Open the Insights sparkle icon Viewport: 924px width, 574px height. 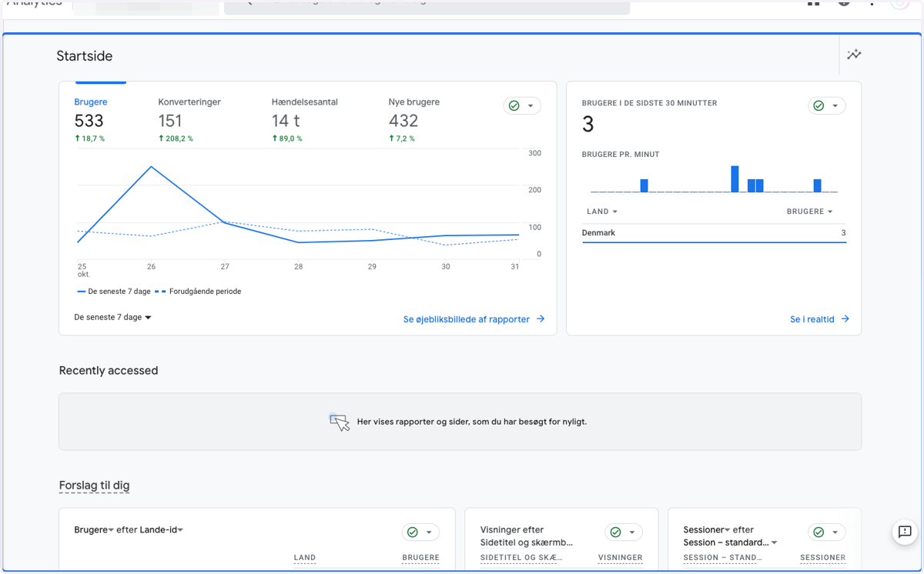[x=854, y=55]
